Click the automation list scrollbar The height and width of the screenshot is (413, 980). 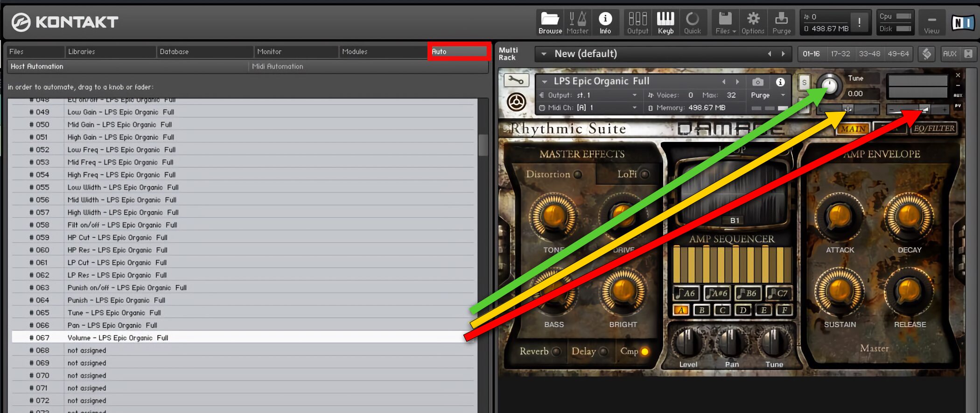click(483, 145)
